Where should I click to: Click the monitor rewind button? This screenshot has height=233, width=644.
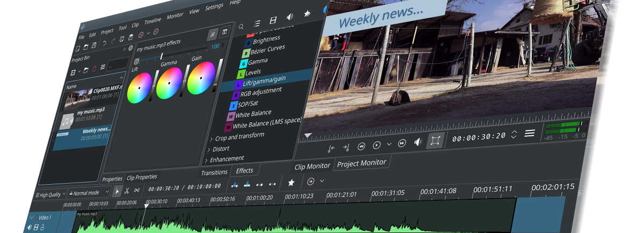[x=361, y=146]
